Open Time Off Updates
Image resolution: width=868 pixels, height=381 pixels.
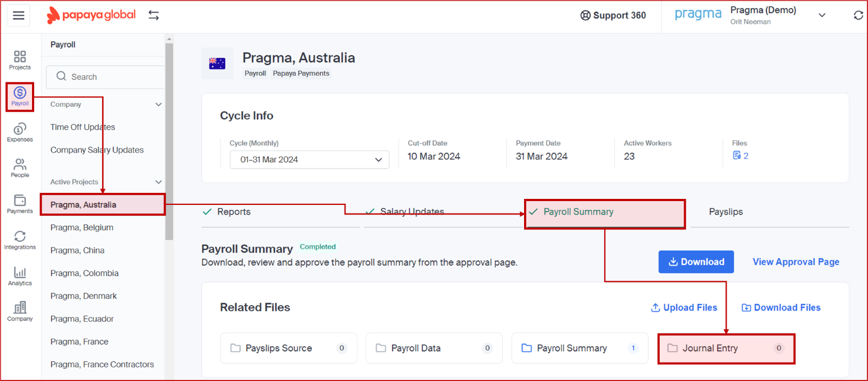83,127
